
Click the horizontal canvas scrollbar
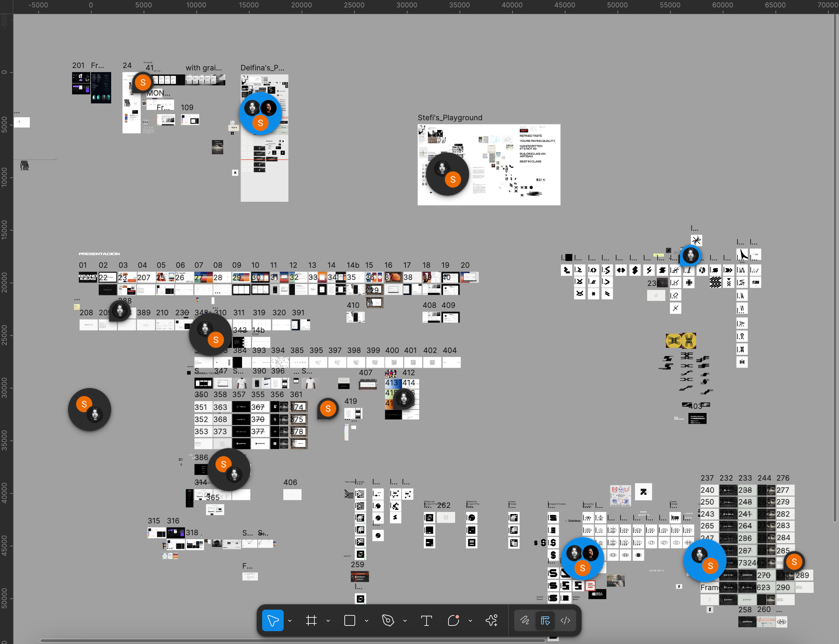[293, 641]
